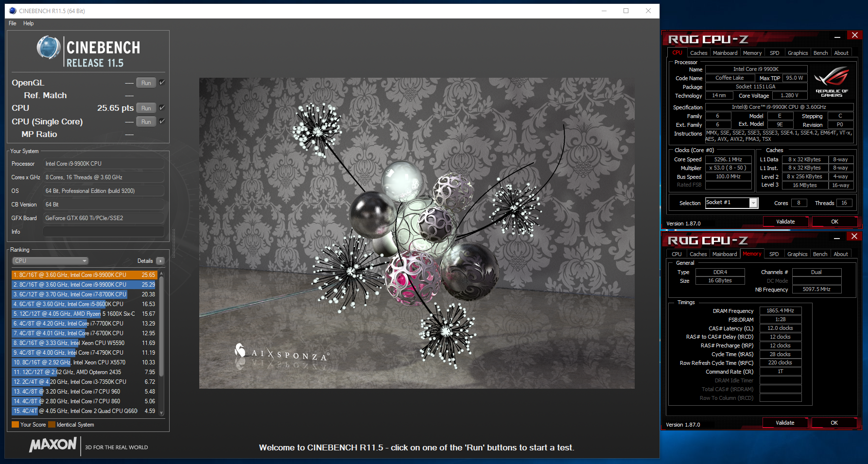Select Caches tab in lower CPU-Z window

pyautogui.click(x=698, y=254)
